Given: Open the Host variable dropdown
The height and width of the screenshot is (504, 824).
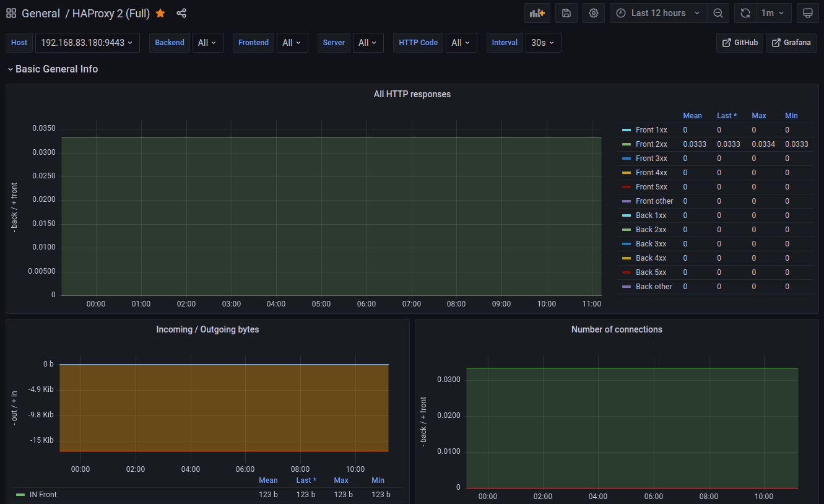Looking at the screenshot, I should (87, 43).
